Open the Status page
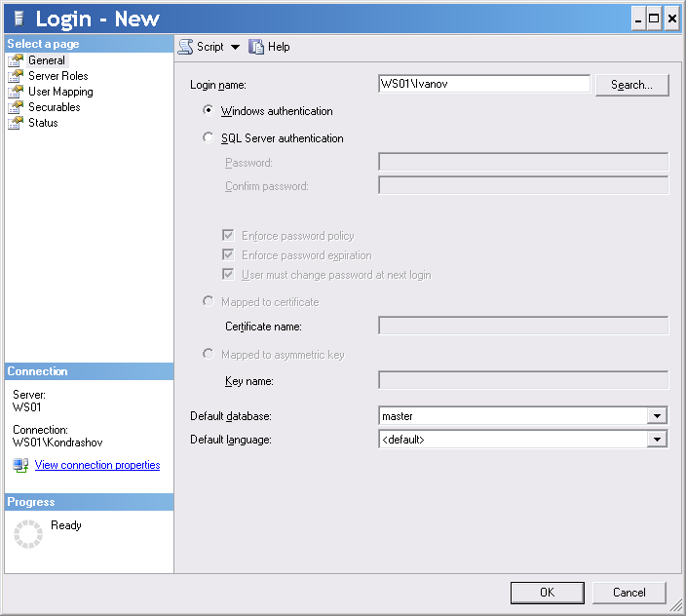This screenshot has width=686, height=616. tap(43, 123)
